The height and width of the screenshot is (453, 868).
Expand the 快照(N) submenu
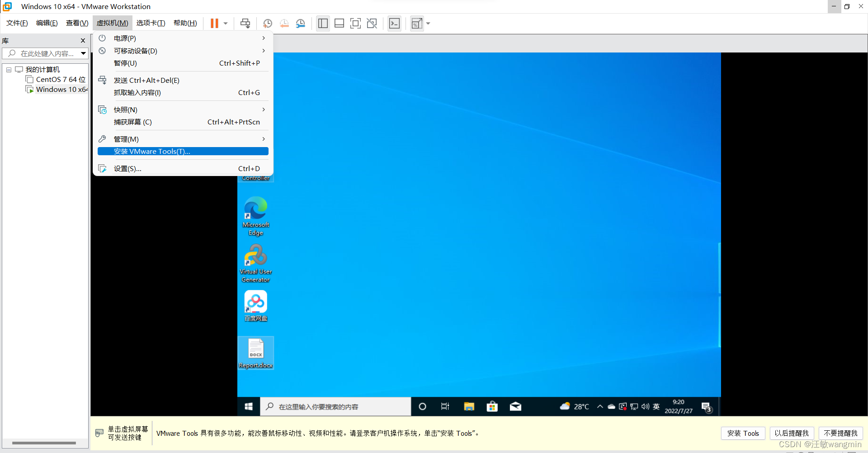click(183, 110)
